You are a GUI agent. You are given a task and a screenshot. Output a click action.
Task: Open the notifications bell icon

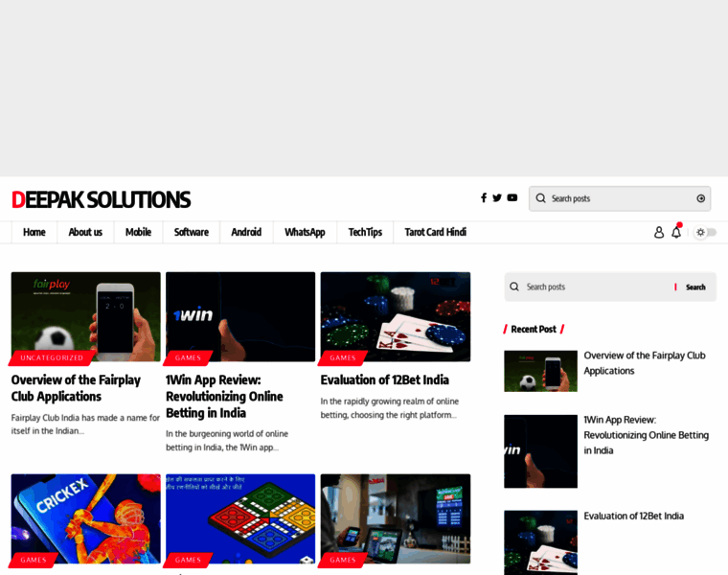pyautogui.click(x=676, y=231)
